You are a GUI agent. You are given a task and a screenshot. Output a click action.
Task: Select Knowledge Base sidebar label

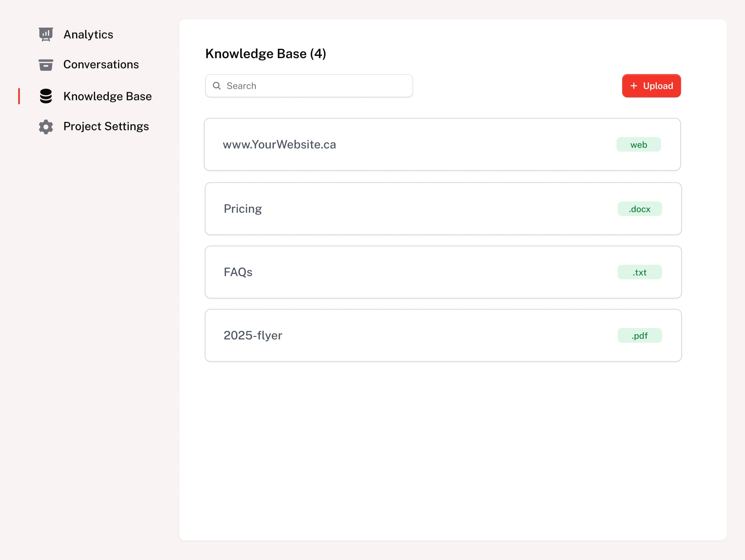[x=108, y=96]
